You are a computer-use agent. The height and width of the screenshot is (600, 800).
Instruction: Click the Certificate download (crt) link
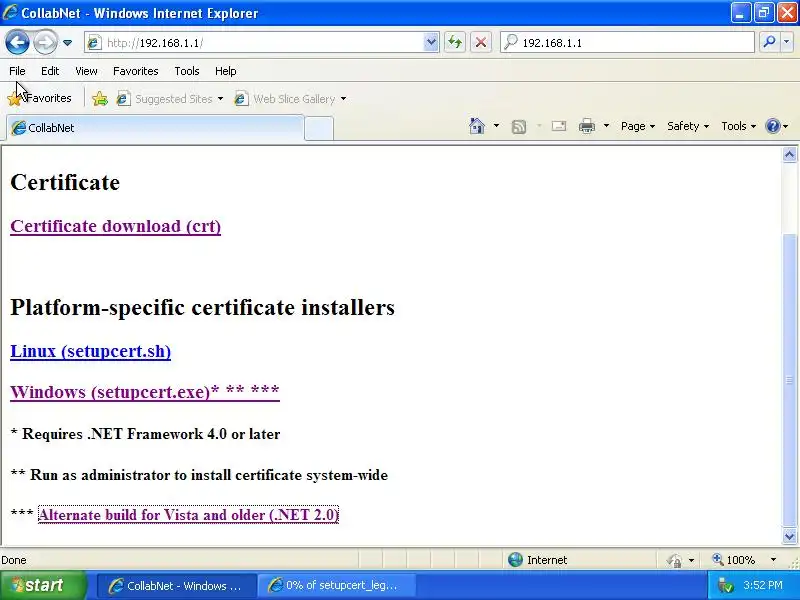[116, 226]
